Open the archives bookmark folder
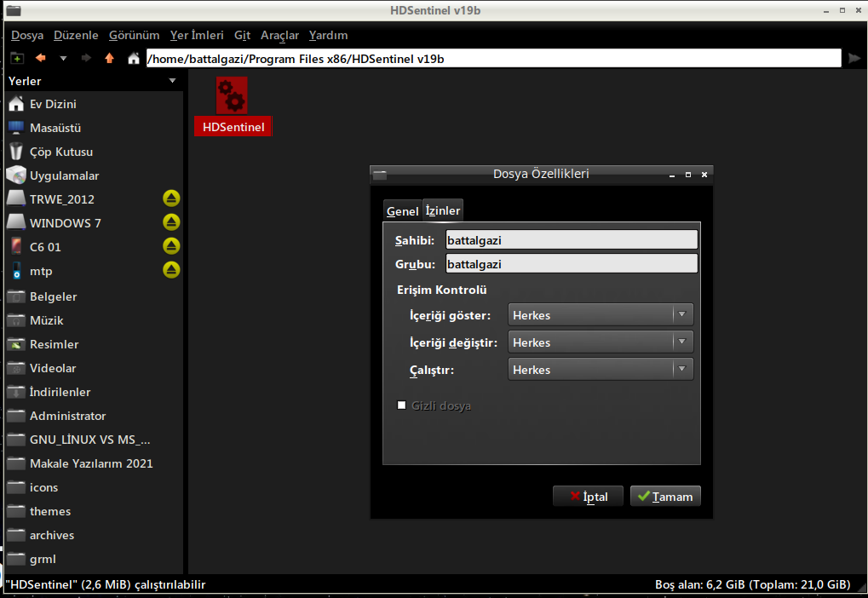The width and height of the screenshot is (868, 598). coord(94,535)
